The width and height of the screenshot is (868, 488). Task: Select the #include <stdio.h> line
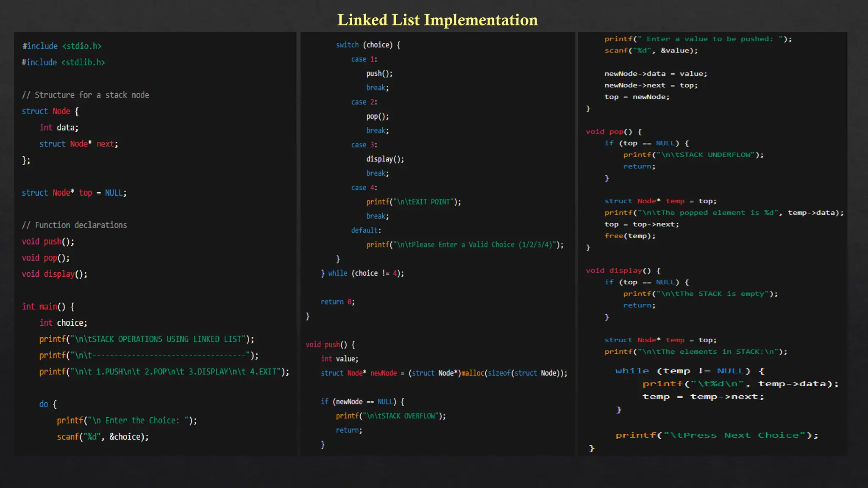click(62, 46)
